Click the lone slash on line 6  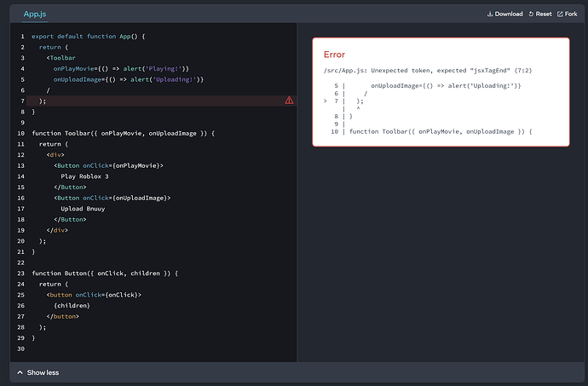(x=48, y=90)
